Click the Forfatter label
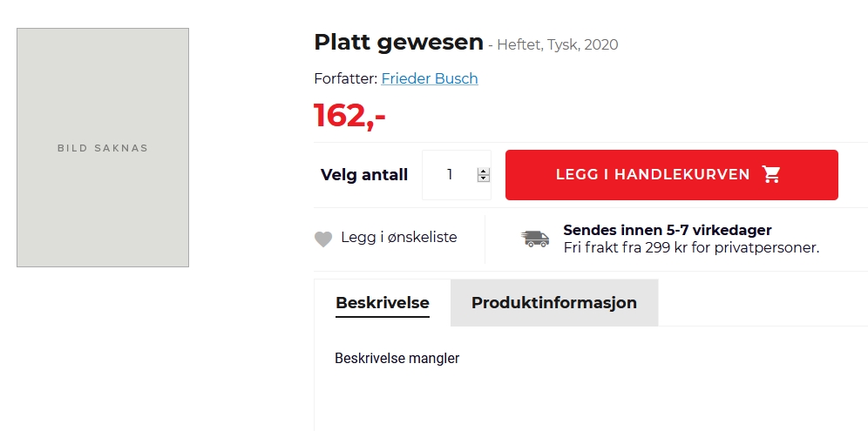Screen dimensions: 868x431 345,78
